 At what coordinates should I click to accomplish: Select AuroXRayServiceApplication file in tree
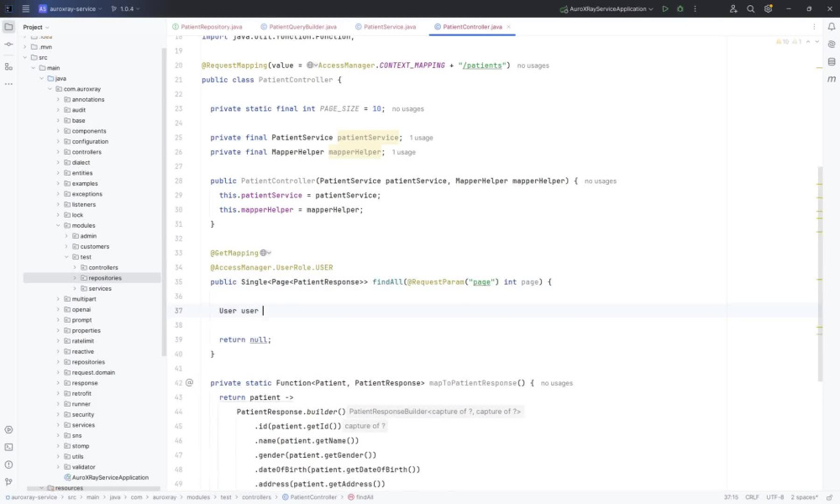pyautogui.click(x=106, y=477)
